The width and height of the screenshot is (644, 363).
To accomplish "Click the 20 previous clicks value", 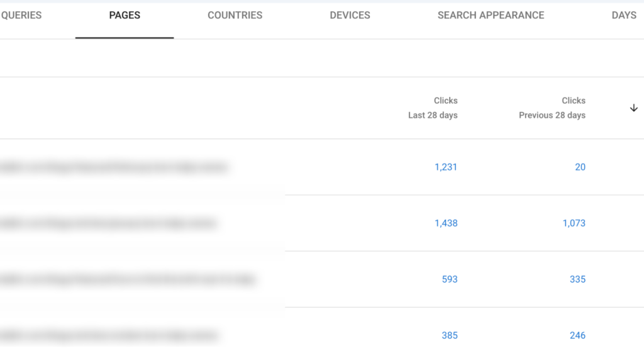I will pos(580,167).
